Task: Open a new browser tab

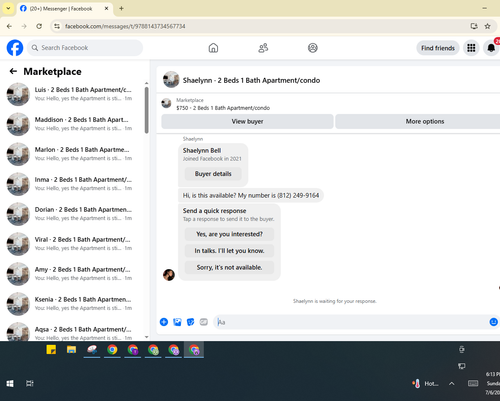Action: [x=121, y=9]
